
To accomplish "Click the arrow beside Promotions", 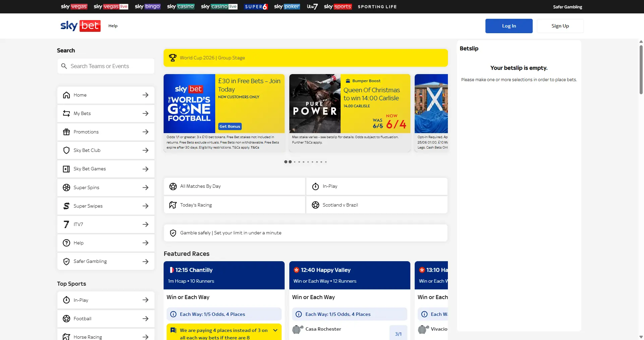I will coord(145,132).
